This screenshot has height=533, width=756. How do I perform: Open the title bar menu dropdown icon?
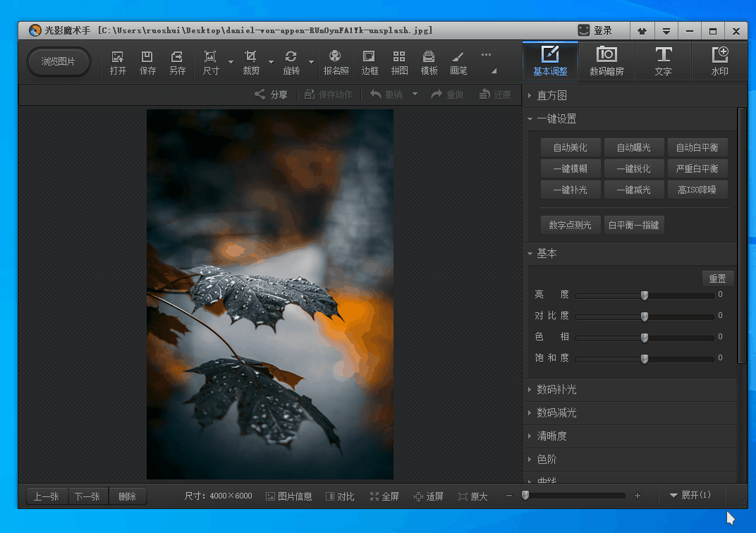(666, 31)
